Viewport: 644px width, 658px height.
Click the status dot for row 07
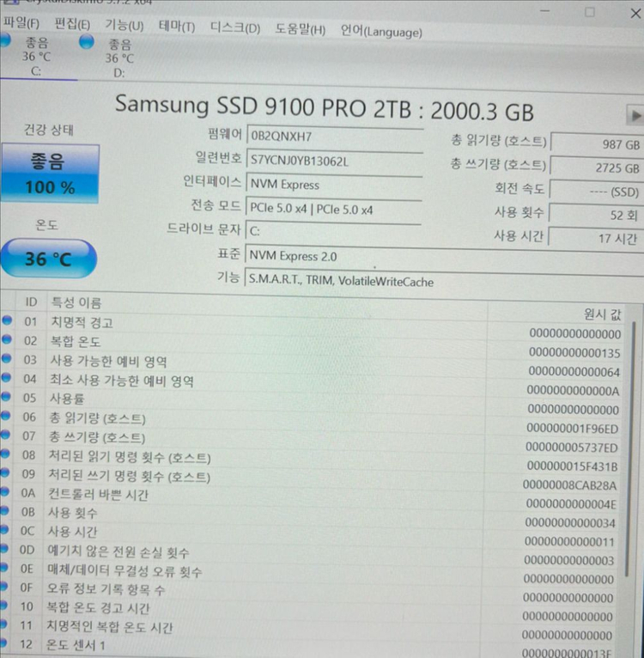5,435
